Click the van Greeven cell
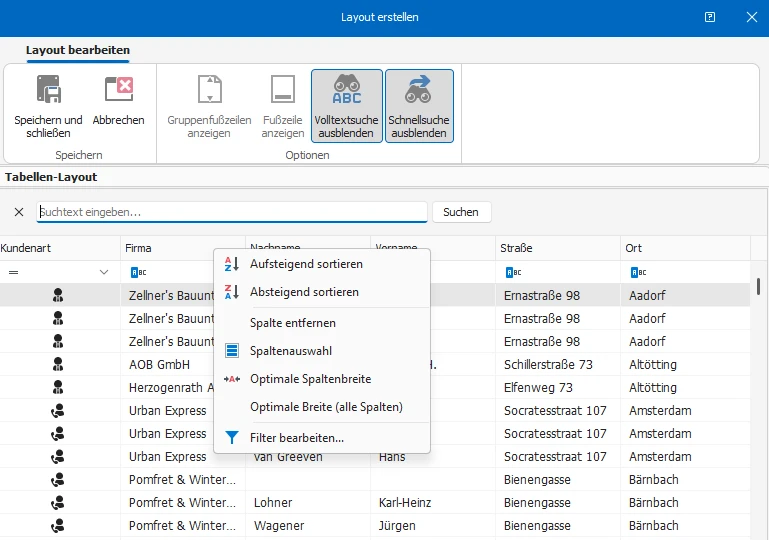The image size is (769, 540). [x=308, y=458]
